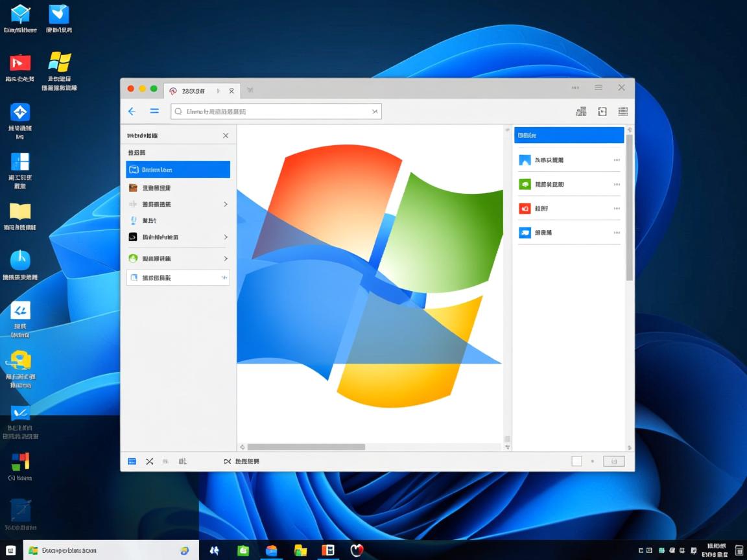The height and width of the screenshot is (560, 747).
Task: Expand the sidebar item with the gray plus icon
Action: [x=178, y=277]
